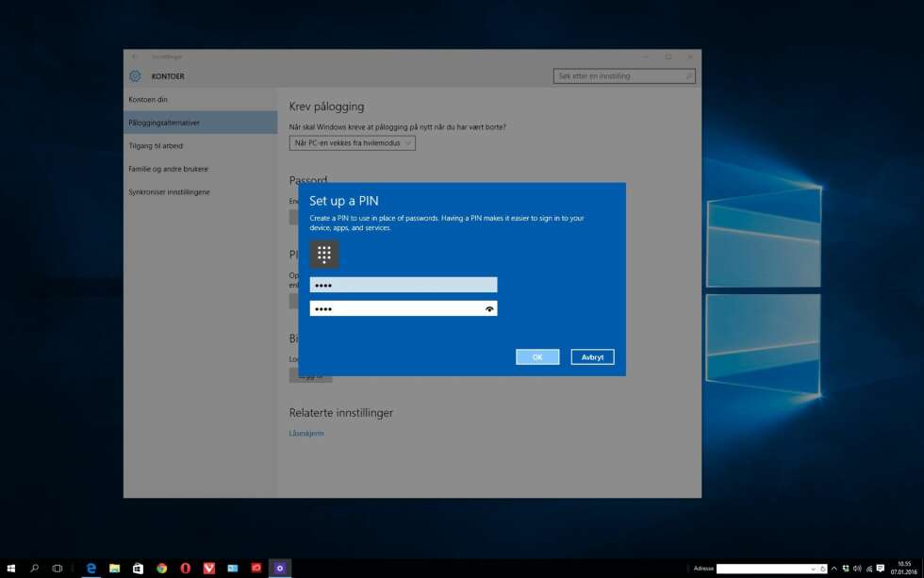This screenshot has width=924, height=578.
Task: Select 'Påloggingsalternativer' in the sidebar
Action: point(200,123)
